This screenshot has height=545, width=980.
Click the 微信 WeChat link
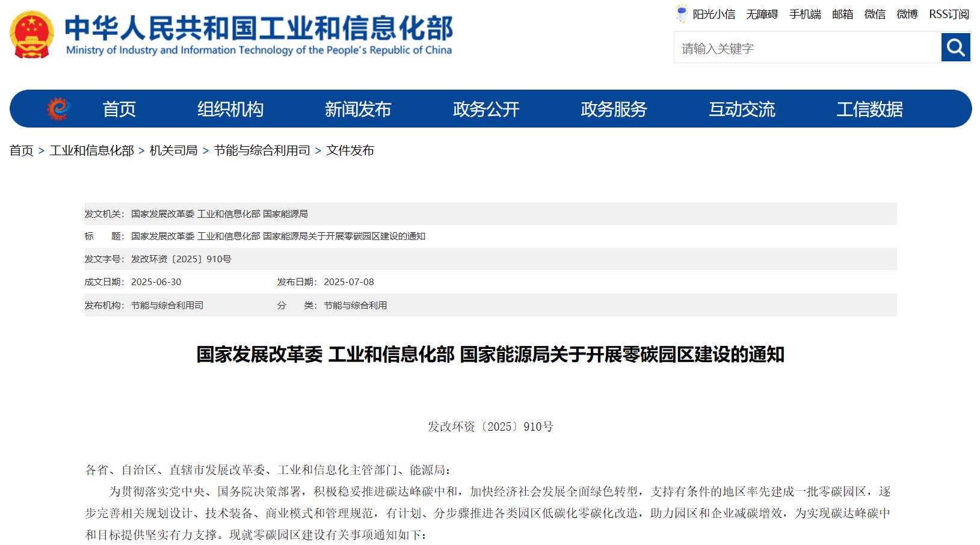(x=874, y=14)
